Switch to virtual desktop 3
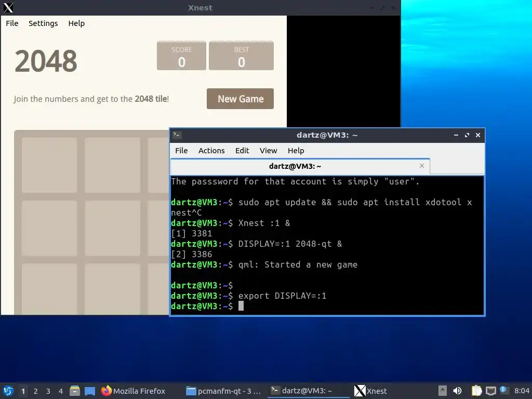The image size is (532, 399). pyautogui.click(x=48, y=391)
